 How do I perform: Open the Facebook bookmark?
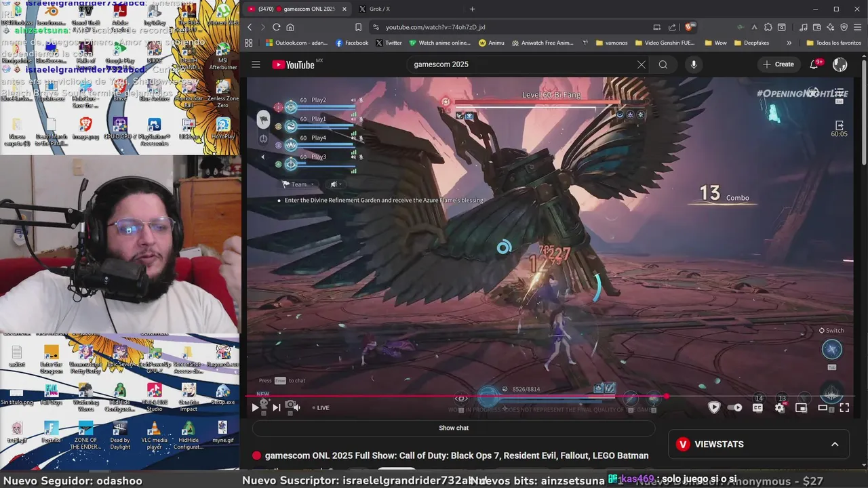coord(352,43)
